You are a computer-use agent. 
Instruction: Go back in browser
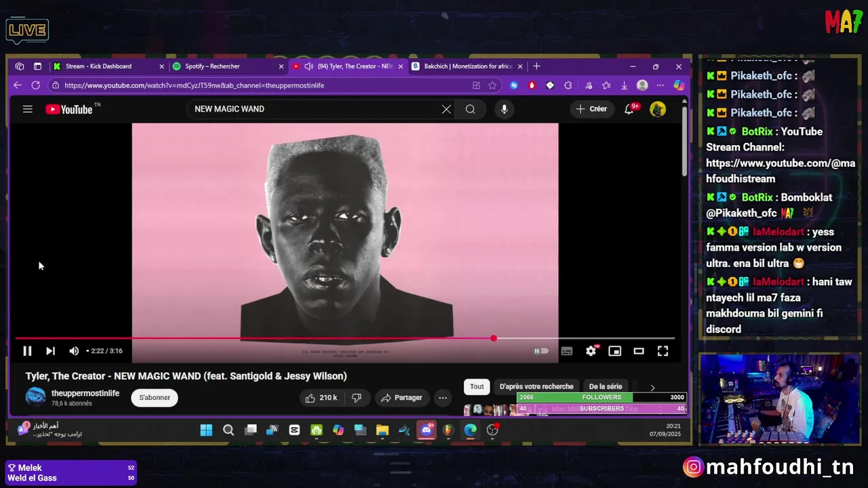18,85
